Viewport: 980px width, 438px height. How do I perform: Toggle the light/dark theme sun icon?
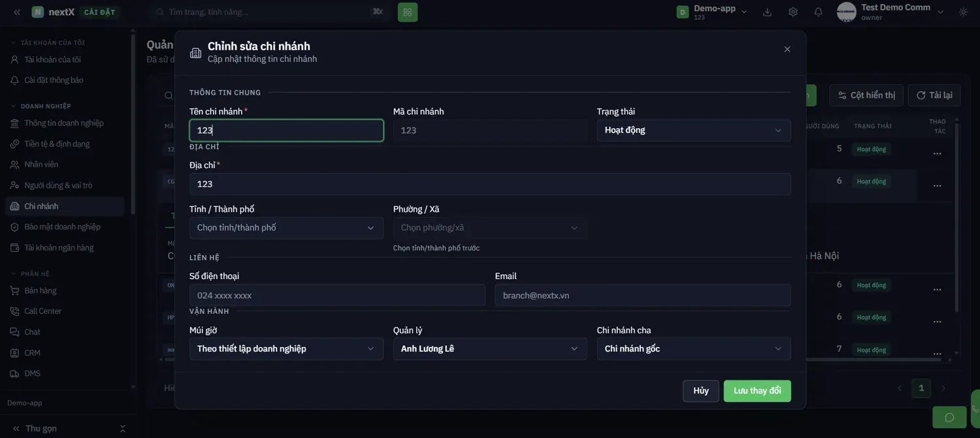(x=963, y=12)
